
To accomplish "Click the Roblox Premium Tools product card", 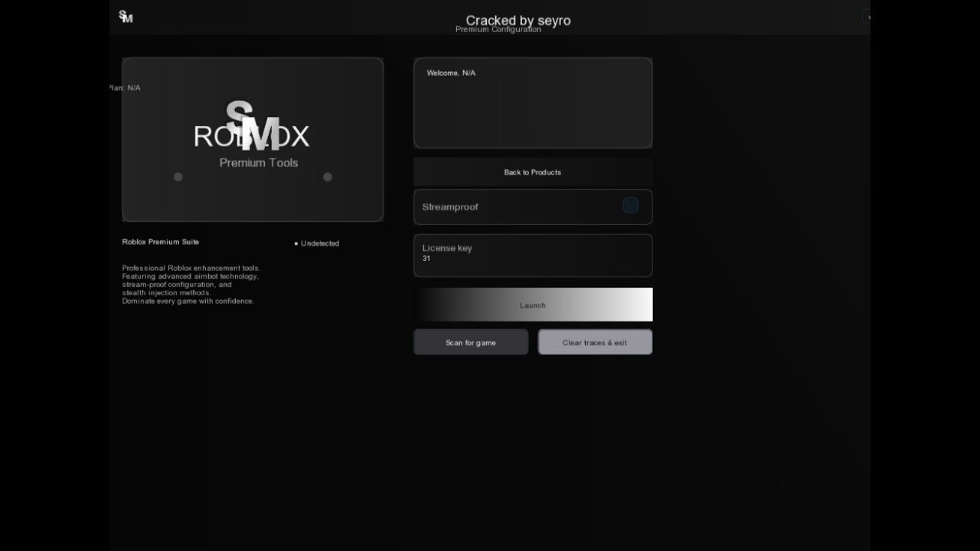I will tap(253, 139).
